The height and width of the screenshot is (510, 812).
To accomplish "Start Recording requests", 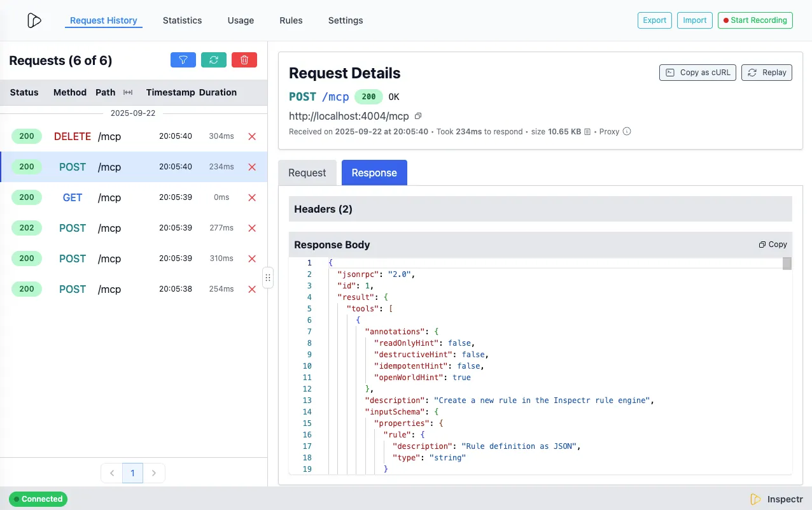I will tap(755, 20).
